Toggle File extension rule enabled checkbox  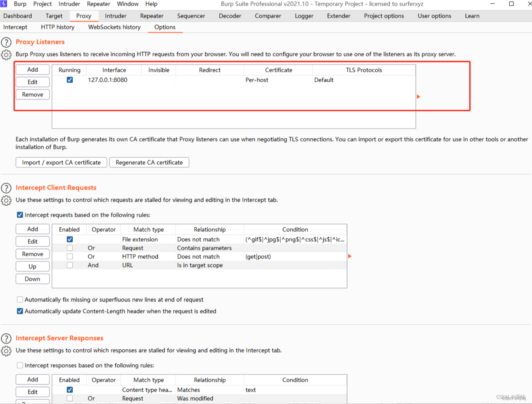[x=70, y=239]
